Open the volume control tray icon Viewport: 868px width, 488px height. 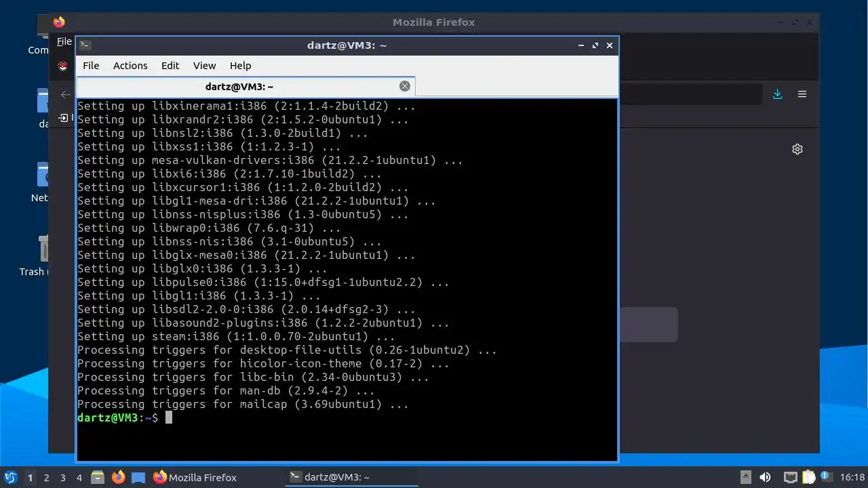765,477
